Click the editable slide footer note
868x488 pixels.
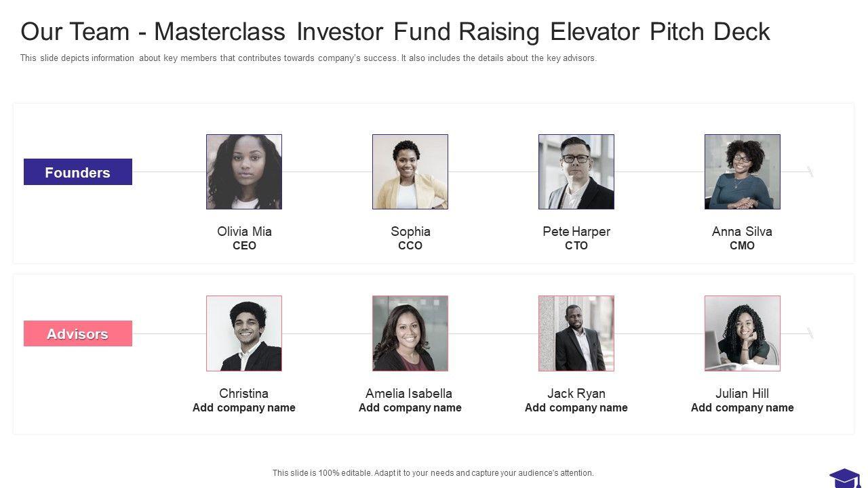(x=433, y=473)
